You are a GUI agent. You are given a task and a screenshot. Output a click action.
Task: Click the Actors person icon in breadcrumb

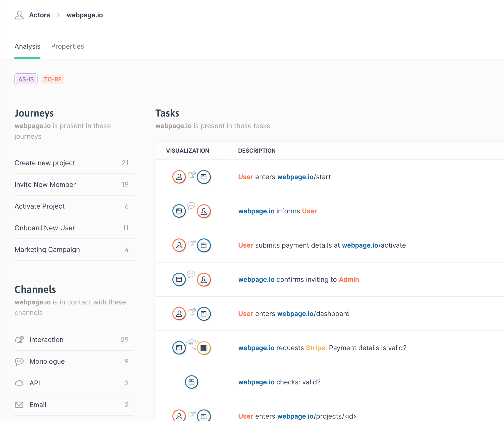(19, 15)
